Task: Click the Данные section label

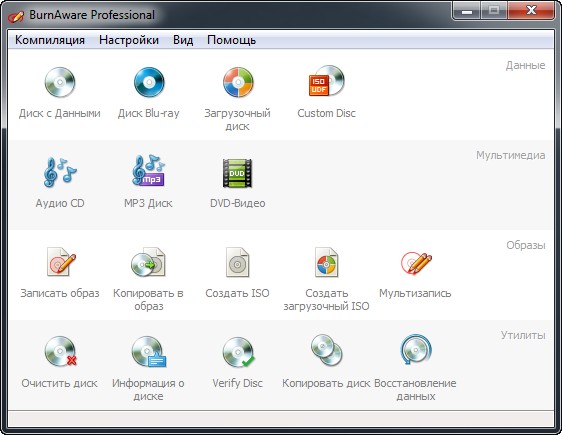Action: point(525,66)
